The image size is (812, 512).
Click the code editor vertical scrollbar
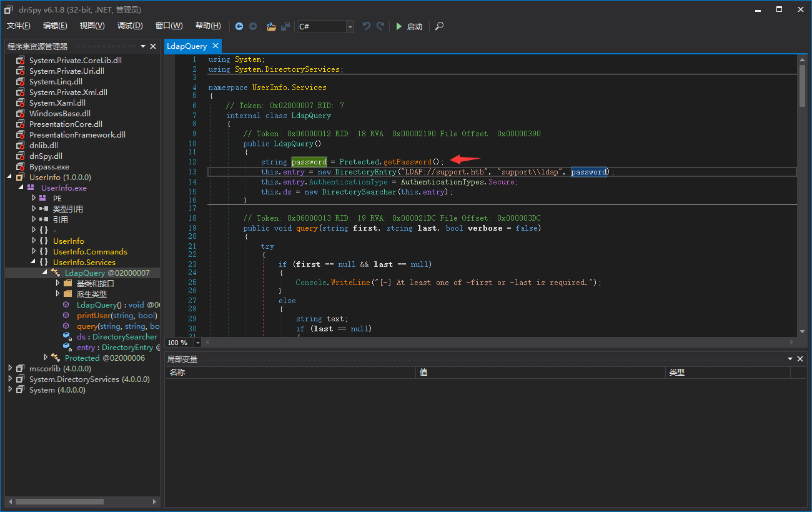pos(802,86)
